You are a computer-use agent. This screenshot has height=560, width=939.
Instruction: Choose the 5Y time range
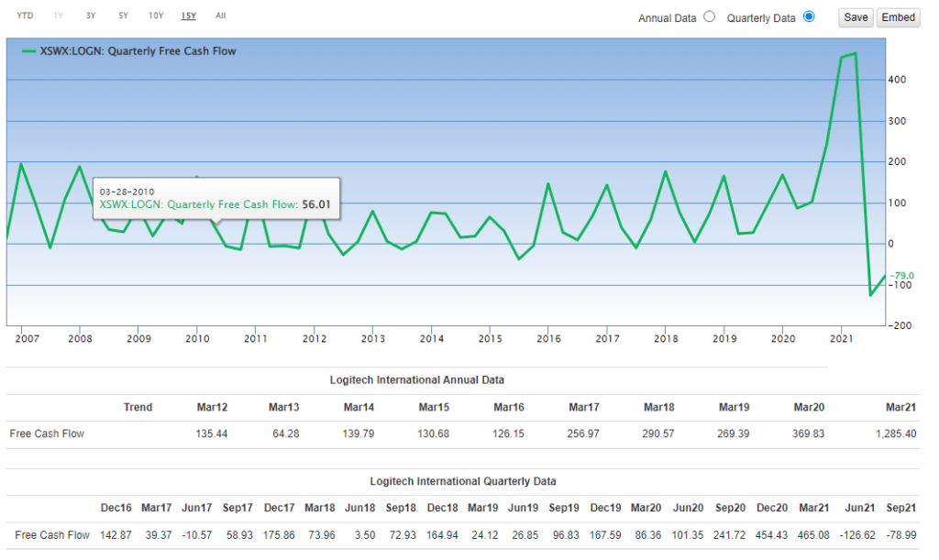[124, 16]
